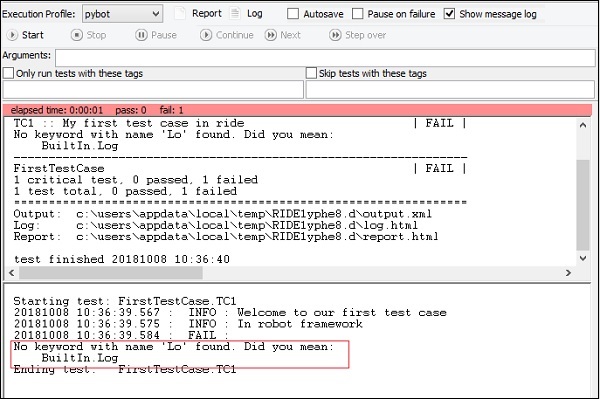
Task: Click the 'Arguments:' label
Action: [26, 55]
